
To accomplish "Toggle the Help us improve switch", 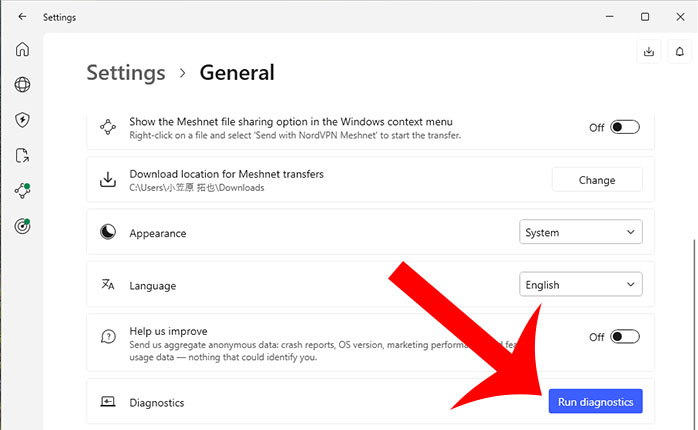I will click(x=625, y=337).
